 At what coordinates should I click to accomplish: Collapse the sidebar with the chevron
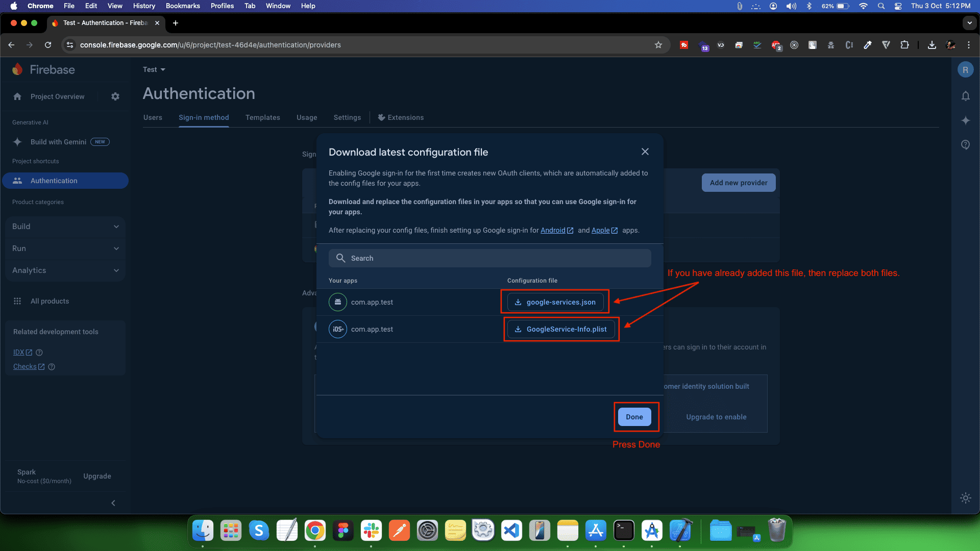pyautogui.click(x=113, y=503)
